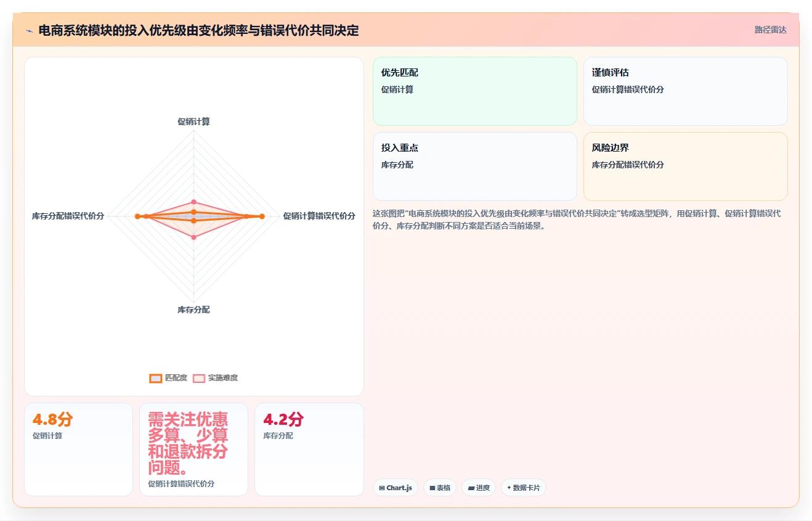Open the 风险边界 card
This screenshot has width=812, height=521.
pyautogui.click(x=686, y=166)
